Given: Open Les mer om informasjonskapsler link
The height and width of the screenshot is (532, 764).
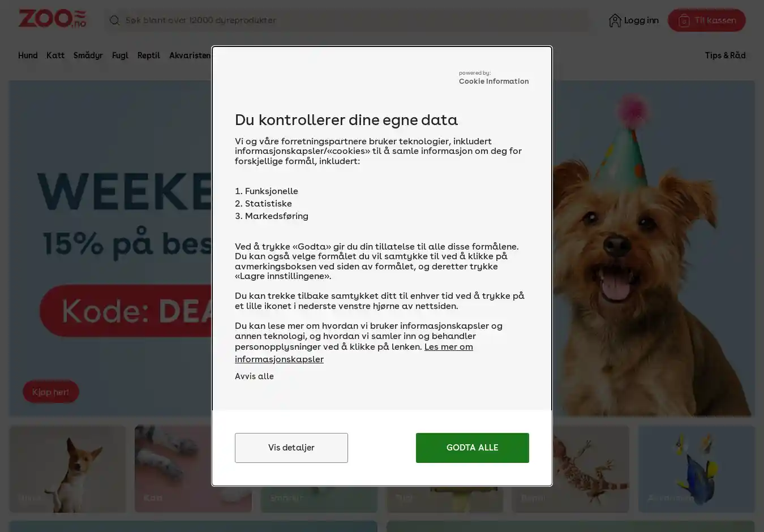Looking at the screenshot, I should point(354,353).
